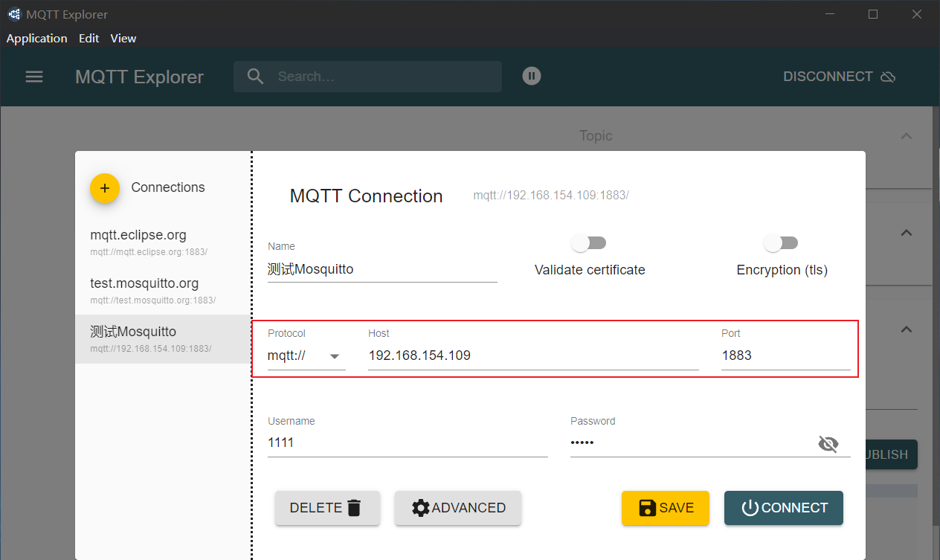Click the floppy disk SAVE icon

pyautogui.click(x=646, y=507)
